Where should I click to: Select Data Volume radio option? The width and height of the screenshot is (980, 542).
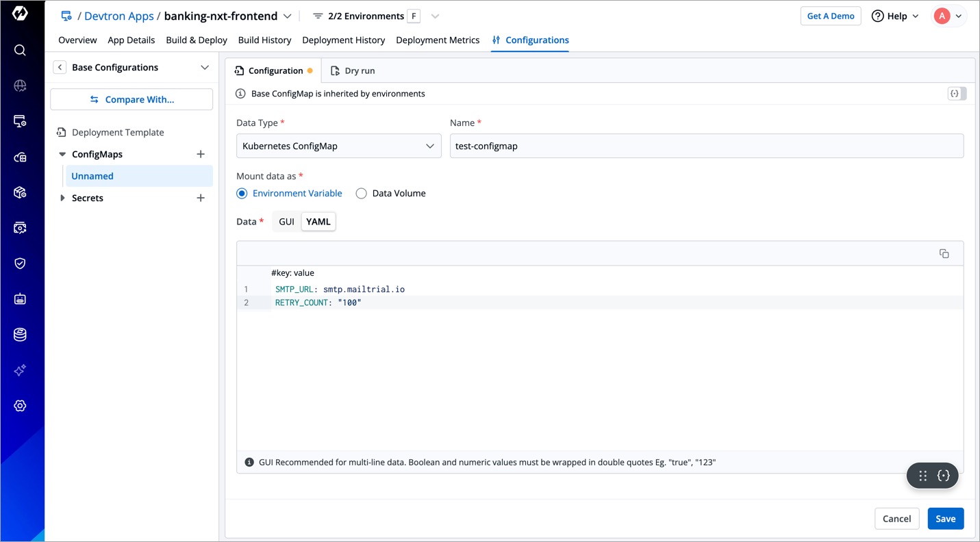(x=361, y=194)
